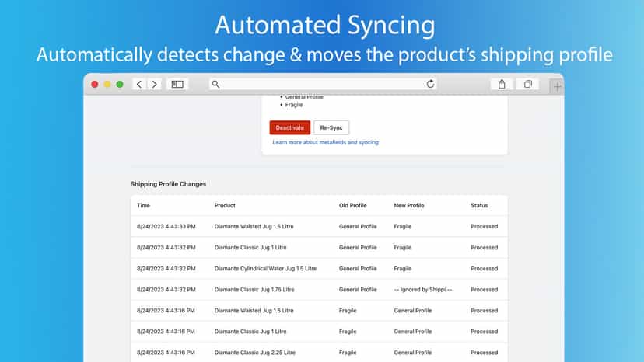Click the search magnifier icon in address bar
This screenshot has width=644, height=362.
pos(215,84)
